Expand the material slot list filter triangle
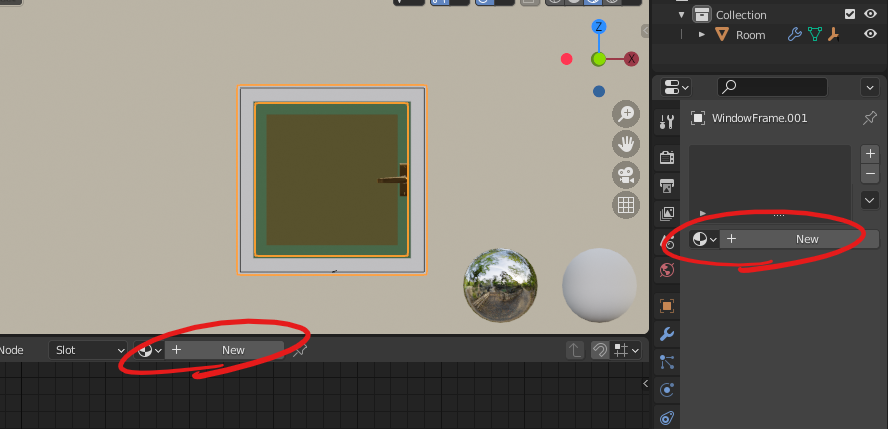Screen dimensions: 888x429 [703, 213]
